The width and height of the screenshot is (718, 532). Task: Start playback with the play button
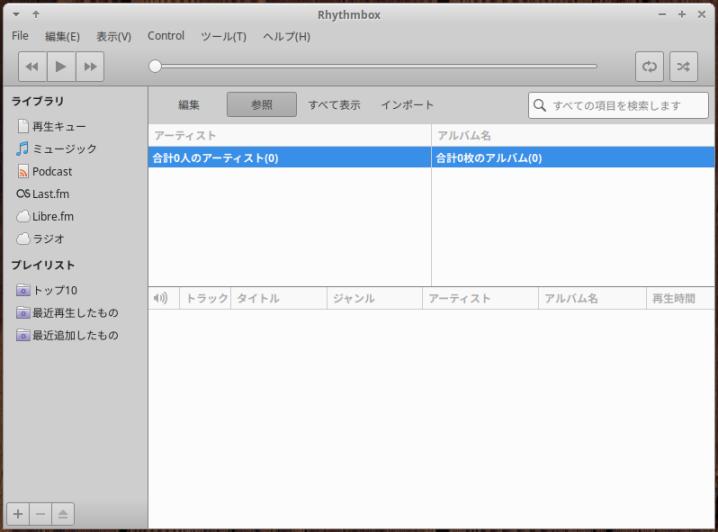click(61, 67)
